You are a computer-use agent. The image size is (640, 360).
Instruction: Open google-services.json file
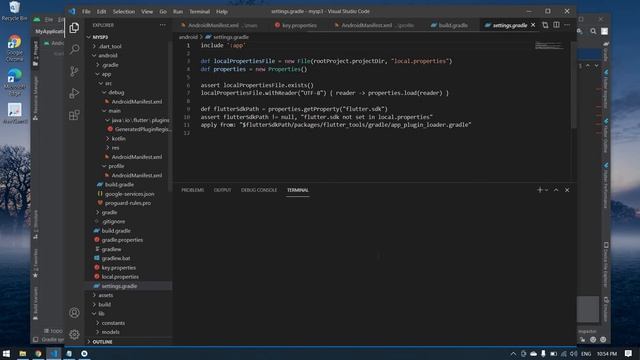(x=129, y=194)
